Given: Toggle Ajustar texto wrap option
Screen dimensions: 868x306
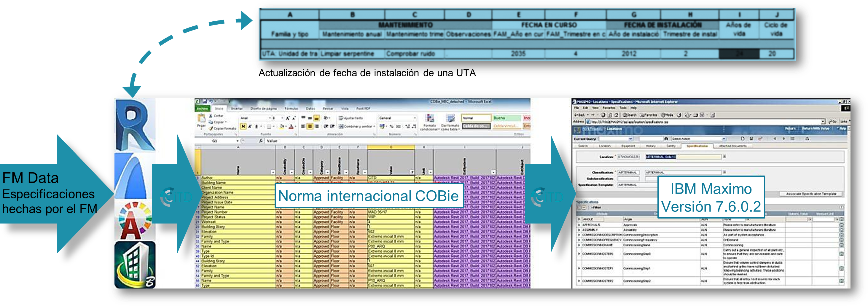Looking at the screenshot, I should (x=351, y=118).
